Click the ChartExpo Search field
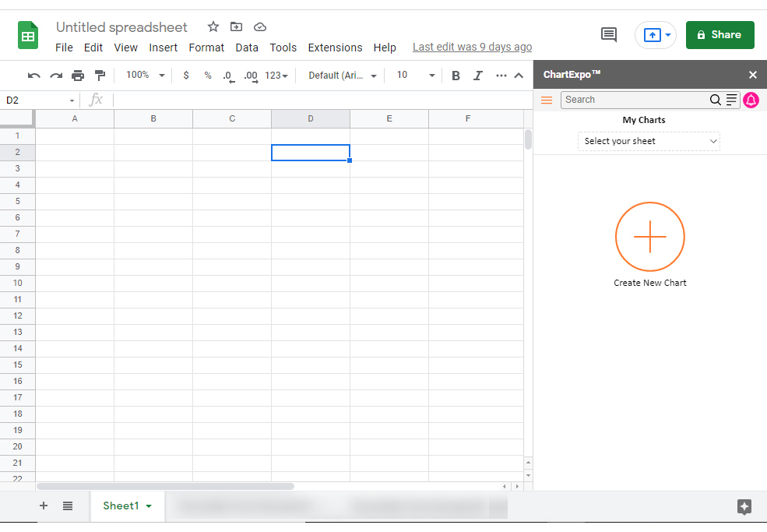 click(x=635, y=100)
